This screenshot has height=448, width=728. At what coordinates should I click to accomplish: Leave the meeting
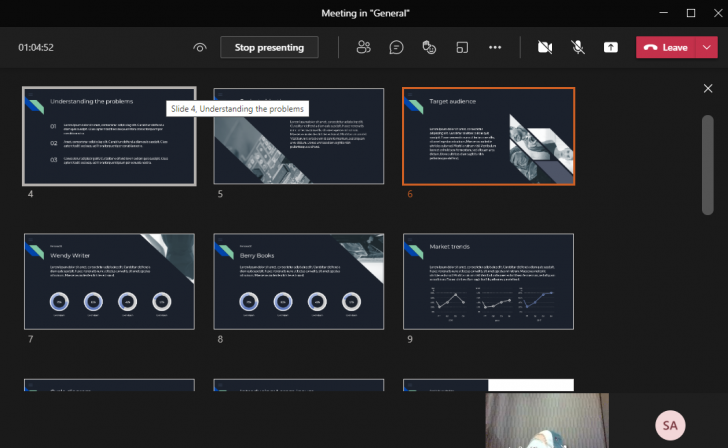(x=666, y=47)
